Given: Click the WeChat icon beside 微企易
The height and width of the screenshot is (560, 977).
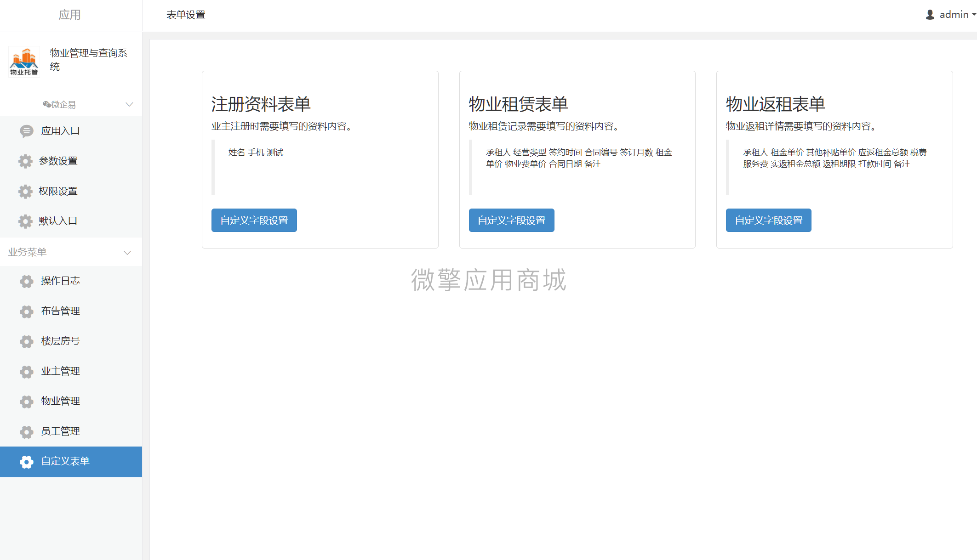Looking at the screenshot, I should 46,105.
